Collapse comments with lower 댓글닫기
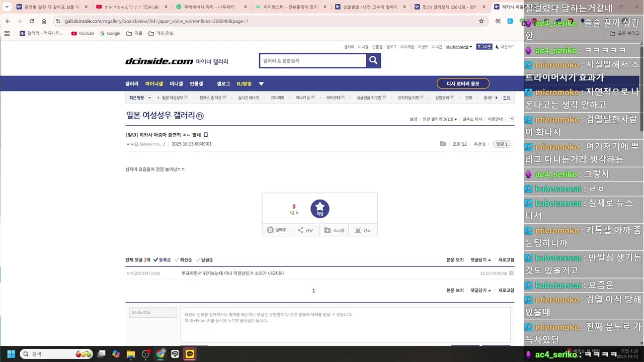This screenshot has height=362, width=644. pos(480,291)
